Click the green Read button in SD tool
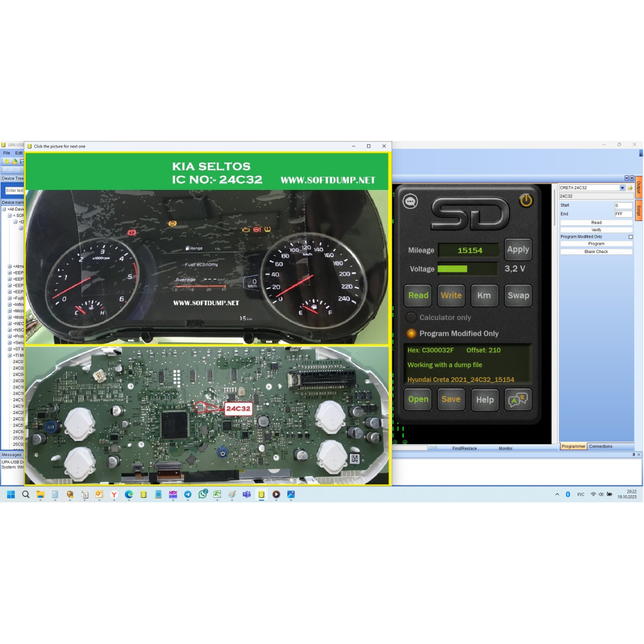Viewport: 644px width, 644px height. (x=418, y=296)
